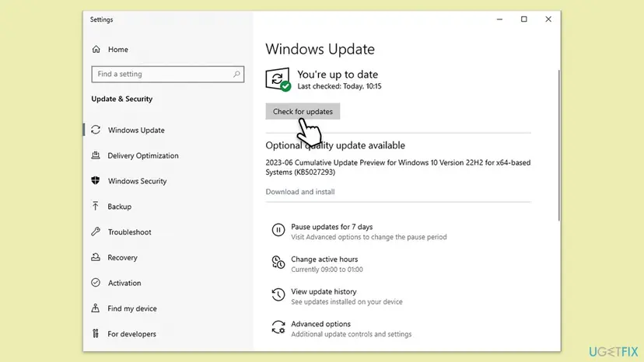Click the search magnifier icon
The height and width of the screenshot is (362, 644).
[x=236, y=74]
